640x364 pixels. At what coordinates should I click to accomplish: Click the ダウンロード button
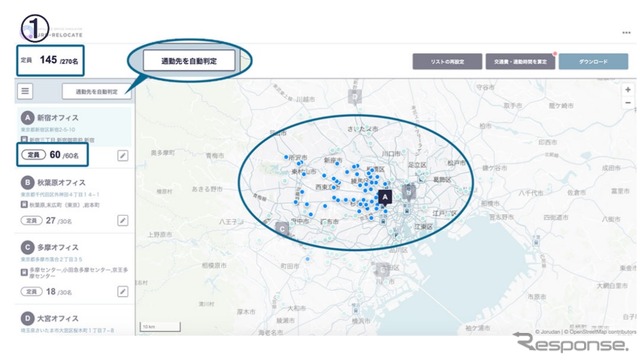593,62
